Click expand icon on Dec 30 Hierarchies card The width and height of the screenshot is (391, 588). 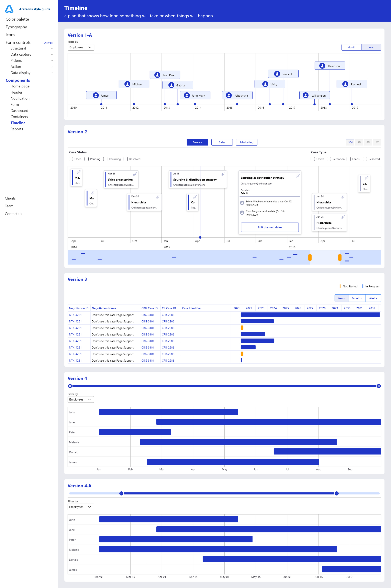point(158,197)
